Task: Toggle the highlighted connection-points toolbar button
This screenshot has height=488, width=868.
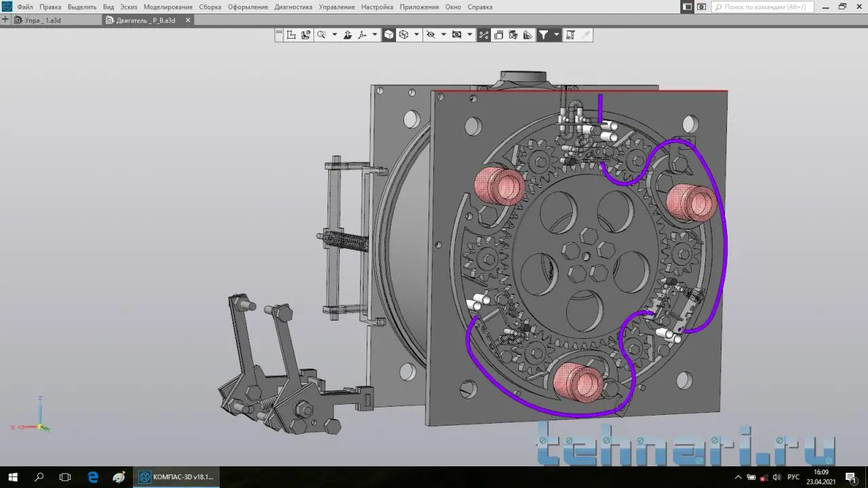Action: click(484, 35)
